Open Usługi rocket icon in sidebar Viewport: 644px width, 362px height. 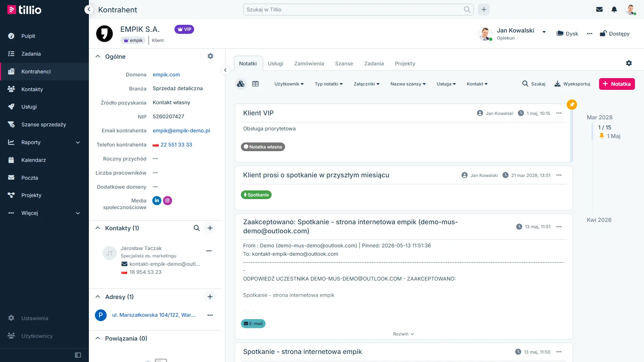point(11,107)
